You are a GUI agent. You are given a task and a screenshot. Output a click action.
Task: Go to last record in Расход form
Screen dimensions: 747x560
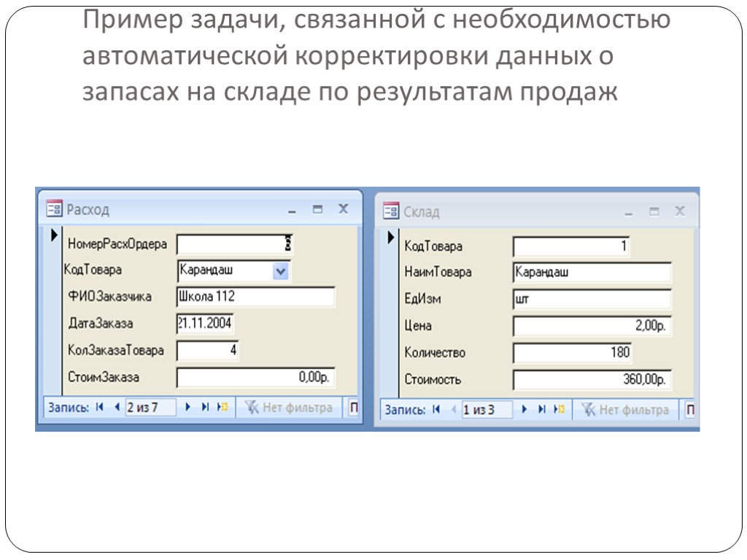coord(205,407)
